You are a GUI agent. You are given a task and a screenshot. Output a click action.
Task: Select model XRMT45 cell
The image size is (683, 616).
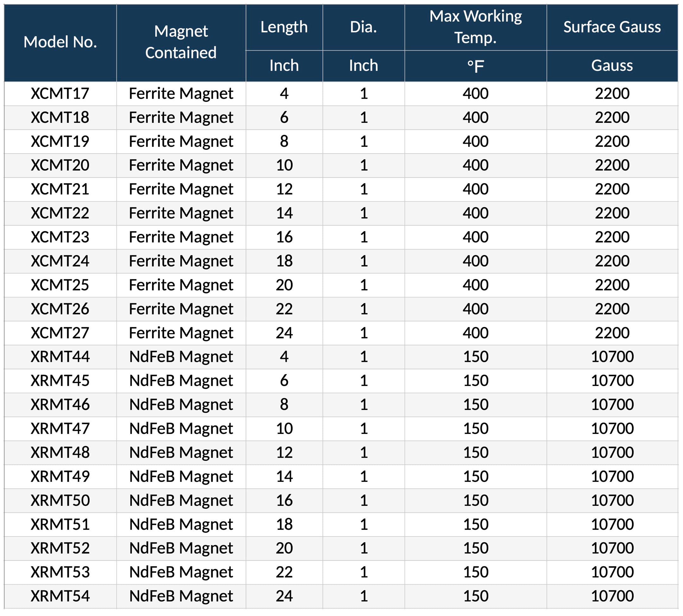(x=60, y=381)
